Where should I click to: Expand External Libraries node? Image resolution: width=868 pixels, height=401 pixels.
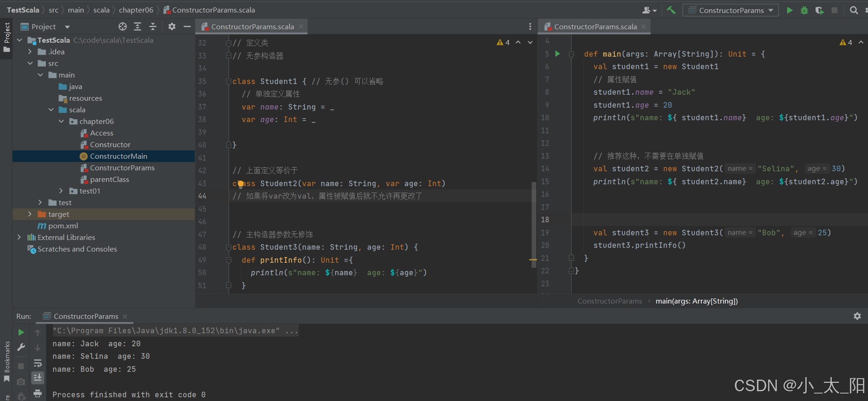(20, 238)
